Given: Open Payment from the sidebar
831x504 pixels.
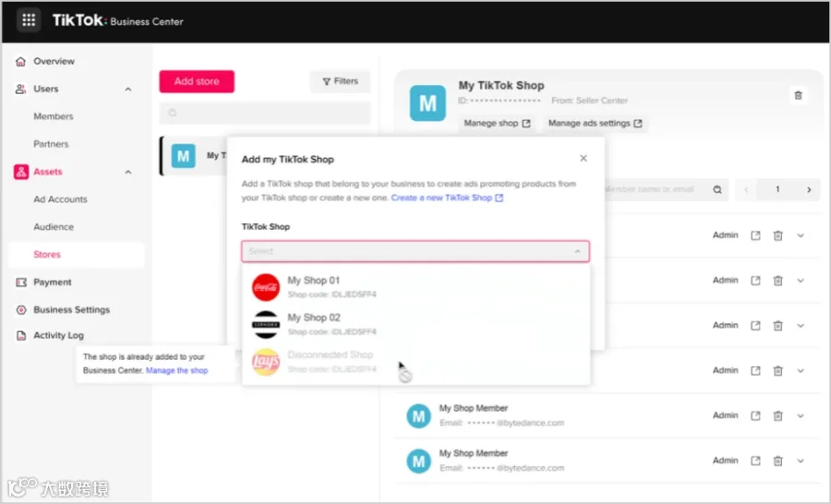Looking at the screenshot, I should click(52, 282).
